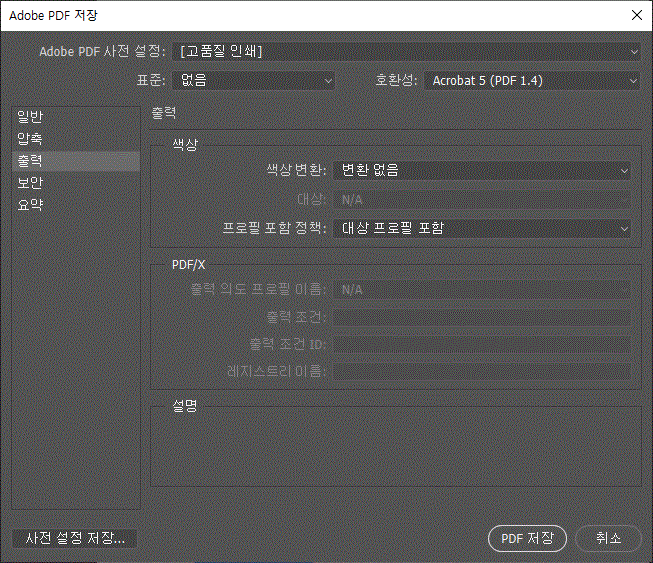Screen dimensions: 653x563
Task: Open the 프로필 포함 정책 dropdown
Action: (x=481, y=228)
